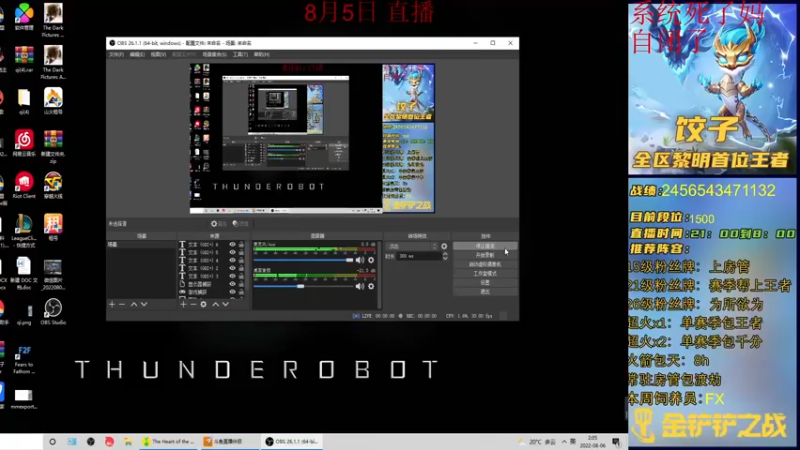Image resolution: width=800 pixels, height=450 pixels.
Task: Toggle lock on display capture source
Action: (241, 284)
